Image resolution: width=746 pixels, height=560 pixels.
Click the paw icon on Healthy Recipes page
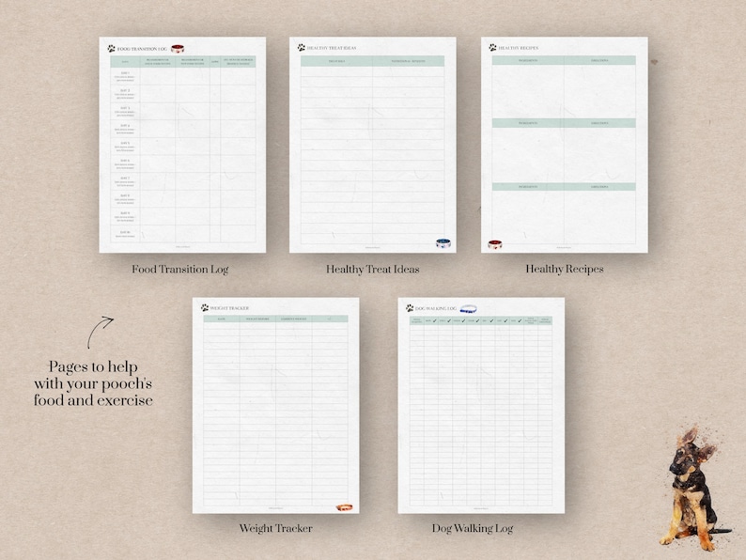(493, 48)
